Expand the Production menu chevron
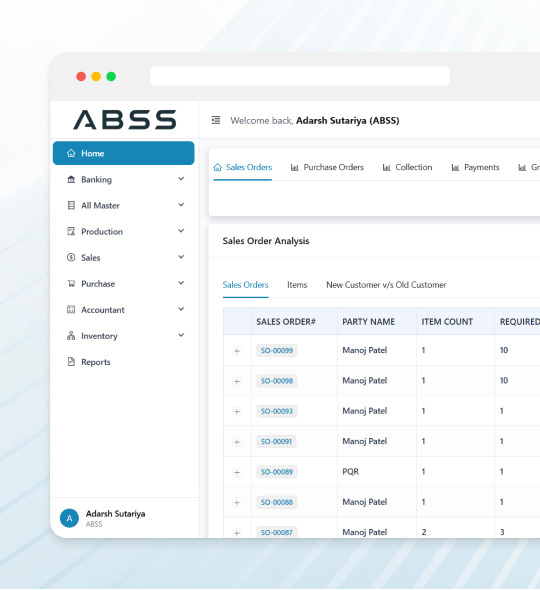The image size is (540, 590). (x=181, y=231)
